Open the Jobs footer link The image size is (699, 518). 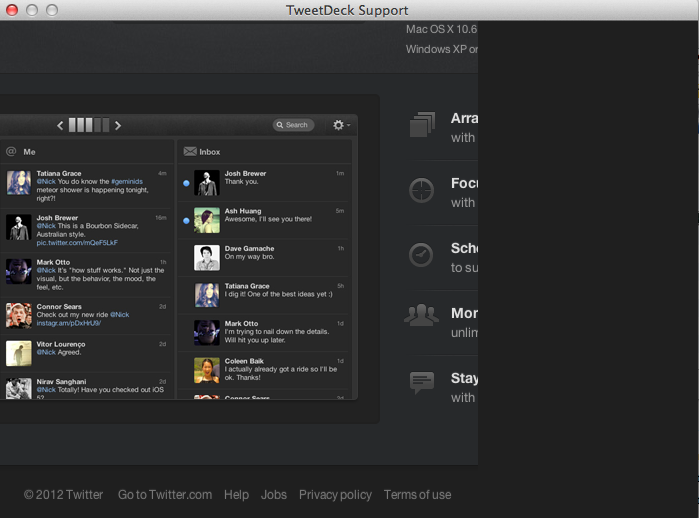click(274, 495)
